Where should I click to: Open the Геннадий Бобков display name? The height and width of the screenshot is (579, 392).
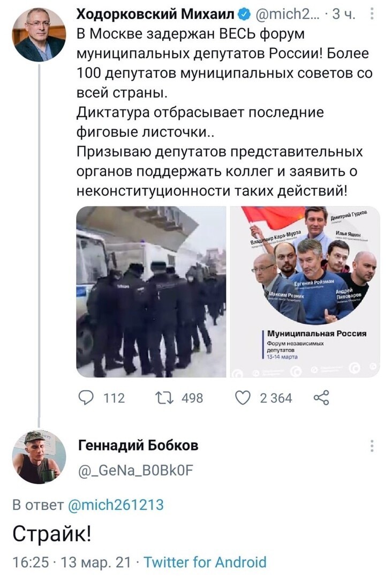coord(138,446)
